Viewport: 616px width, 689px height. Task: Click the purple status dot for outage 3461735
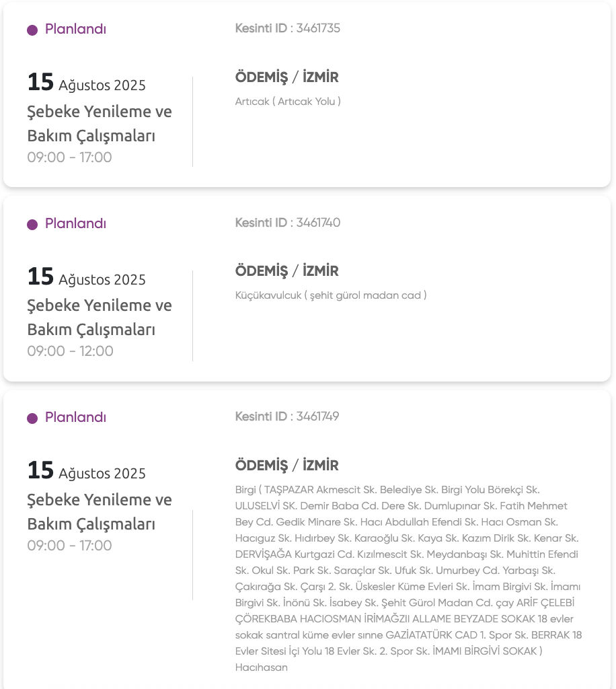[x=32, y=30]
